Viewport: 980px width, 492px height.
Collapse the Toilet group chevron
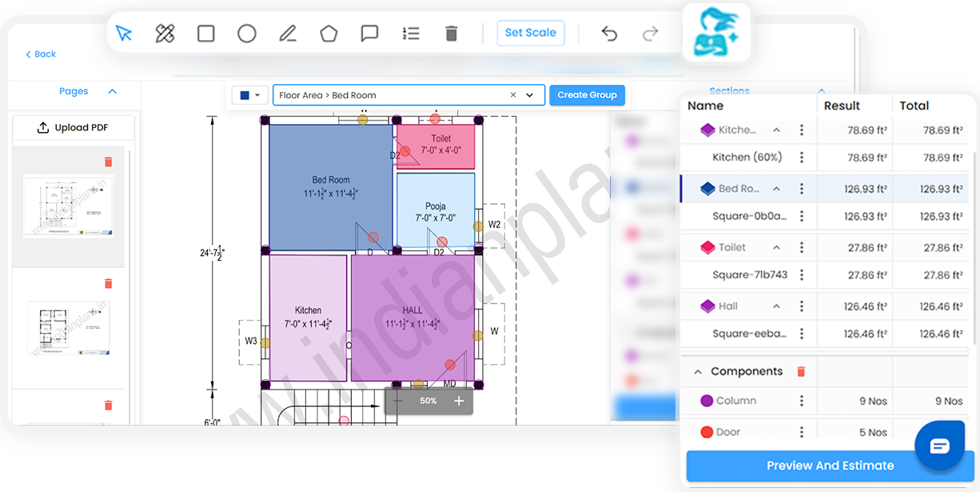coord(776,248)
